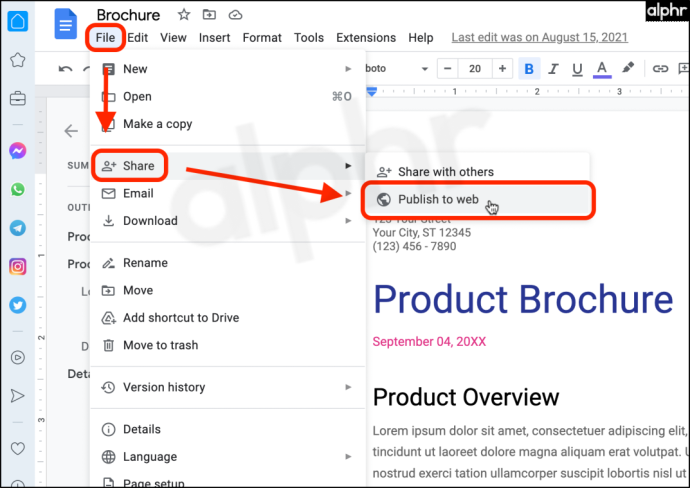Click the Version history clock icon

(x=108, y=387)
